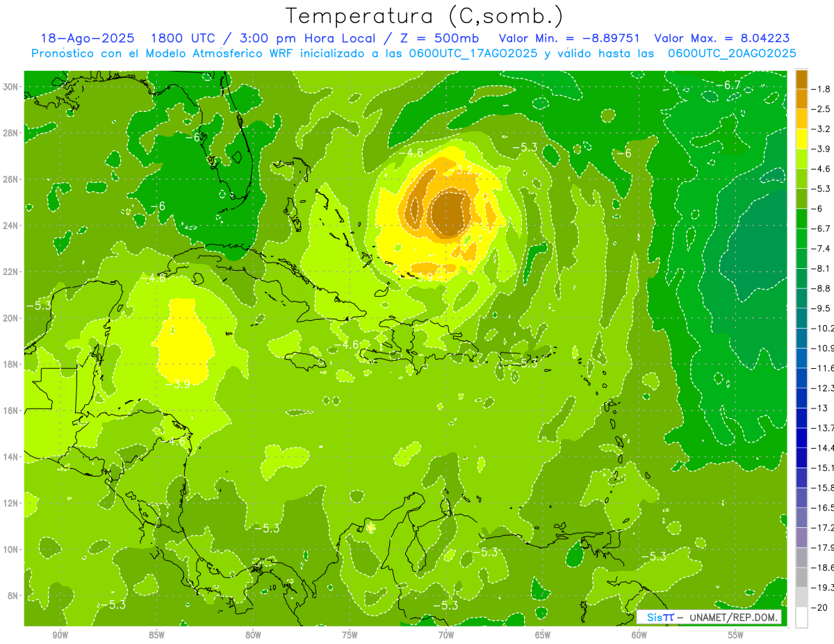834x644 pixels.
Task: Click the brown top swatch above -1.8 in color legend
Action: pos(801,79)
